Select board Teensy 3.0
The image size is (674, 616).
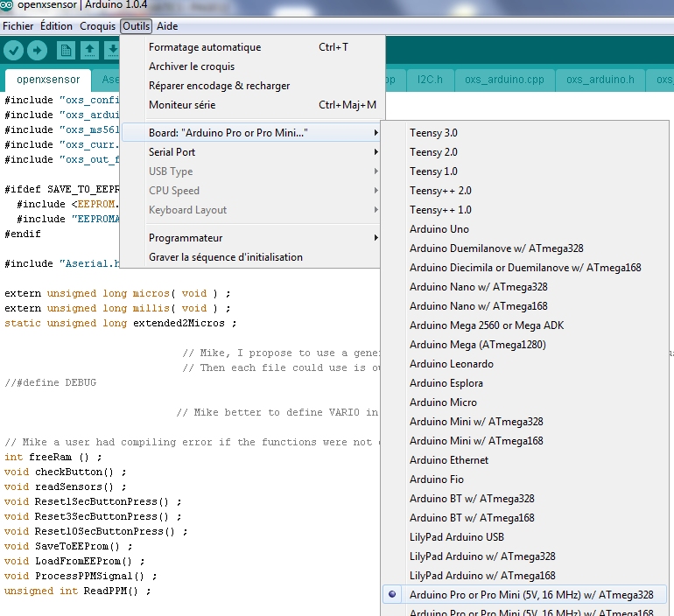(x=524, y=133)
